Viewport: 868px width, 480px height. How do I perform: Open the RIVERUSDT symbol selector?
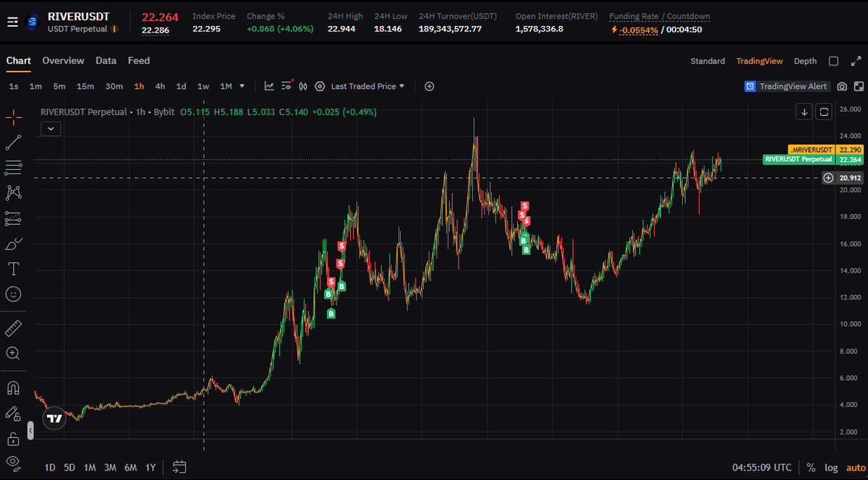[78, 16]
